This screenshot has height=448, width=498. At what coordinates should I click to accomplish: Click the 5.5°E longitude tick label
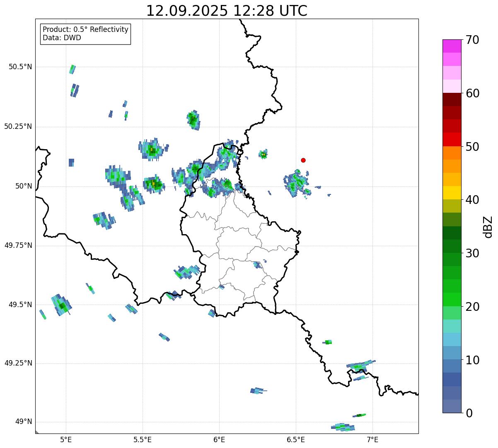143,439
